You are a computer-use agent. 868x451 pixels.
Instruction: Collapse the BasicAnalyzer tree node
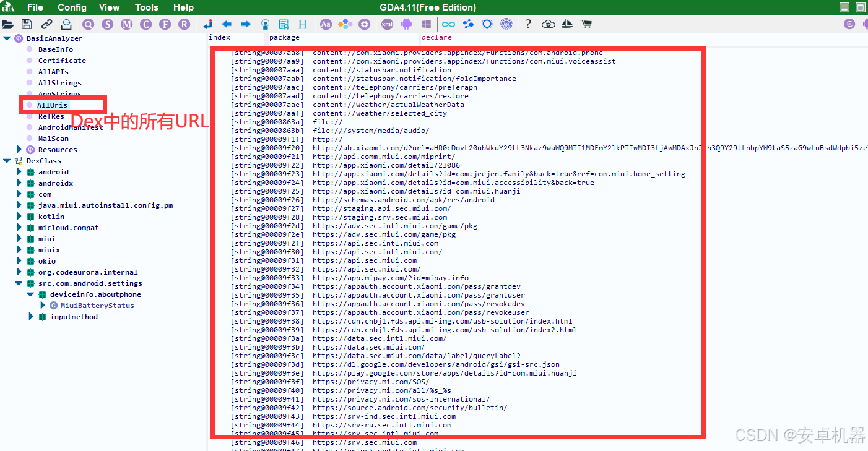7,38
